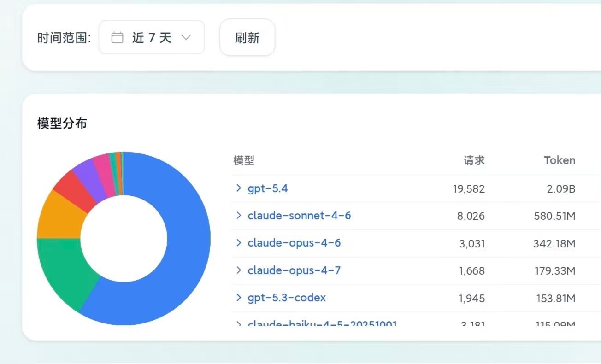Click the 请求 column header
Viewport: 601px width, 364px height.
coord(474,160)
